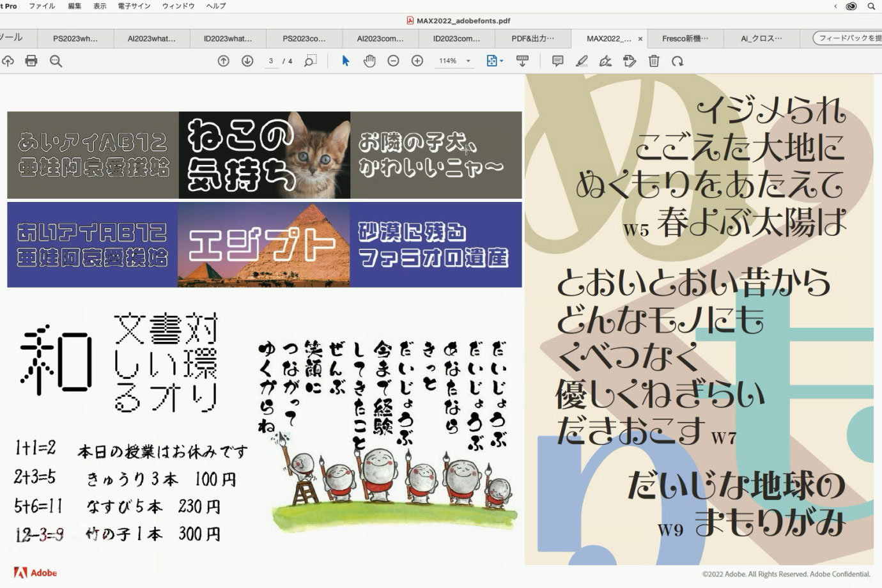Image resolution: width=882 pixels, height=588 pixels.
Task: Switch to the AI2023com... tab
Action: click(380, 38)
